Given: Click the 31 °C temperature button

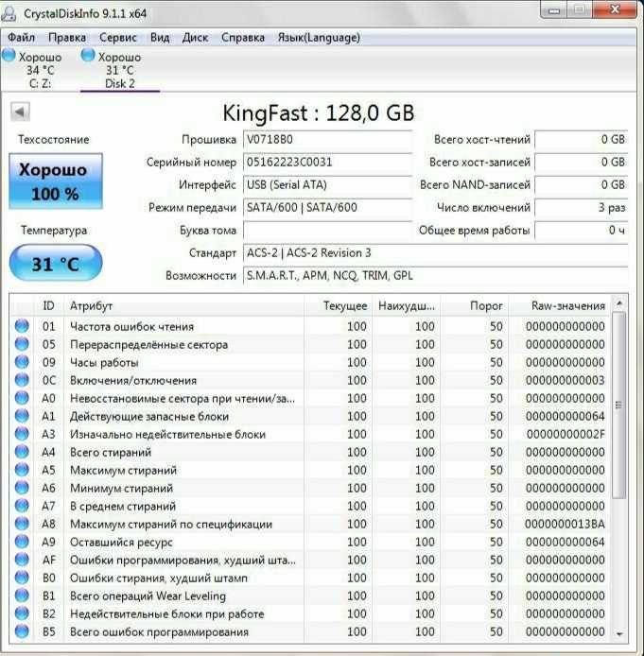Looking at the screenshot, I should tap(56, 263).
